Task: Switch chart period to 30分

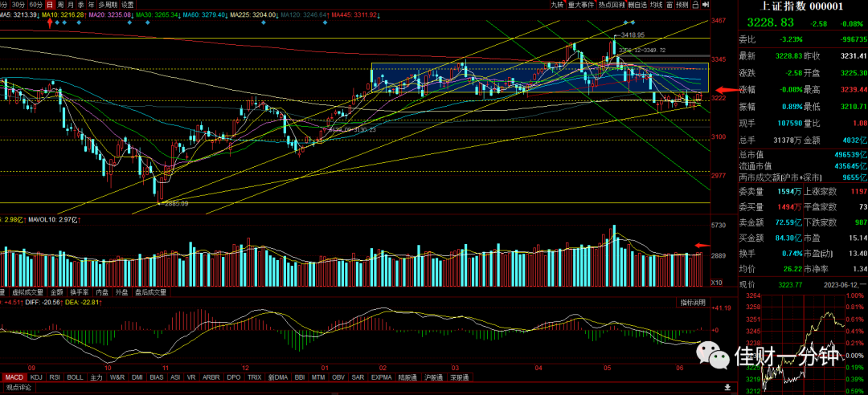Action: [x=18, y=5]
